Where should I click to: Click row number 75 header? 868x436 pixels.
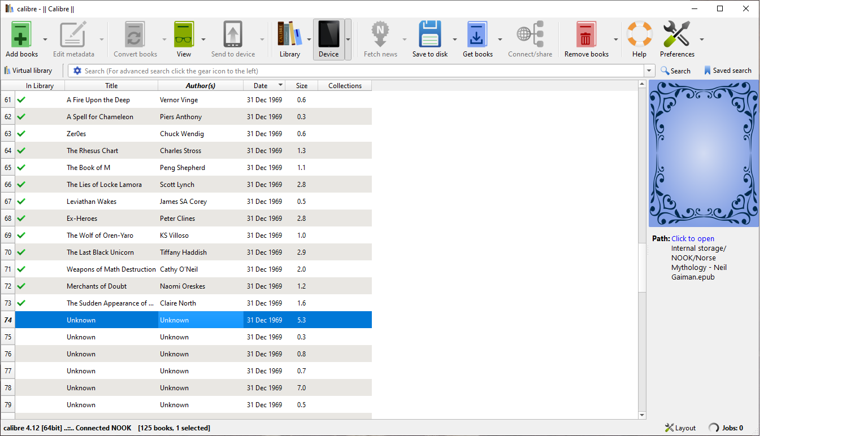8,337
